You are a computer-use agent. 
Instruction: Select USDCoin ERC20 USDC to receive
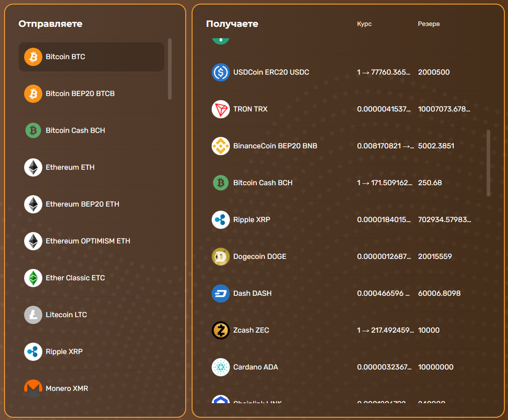[x=344, y=72]
